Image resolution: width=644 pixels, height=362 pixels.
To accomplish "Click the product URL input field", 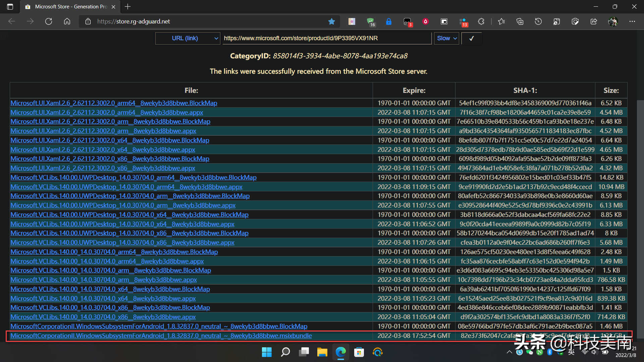I will click(x=327, y=38).
